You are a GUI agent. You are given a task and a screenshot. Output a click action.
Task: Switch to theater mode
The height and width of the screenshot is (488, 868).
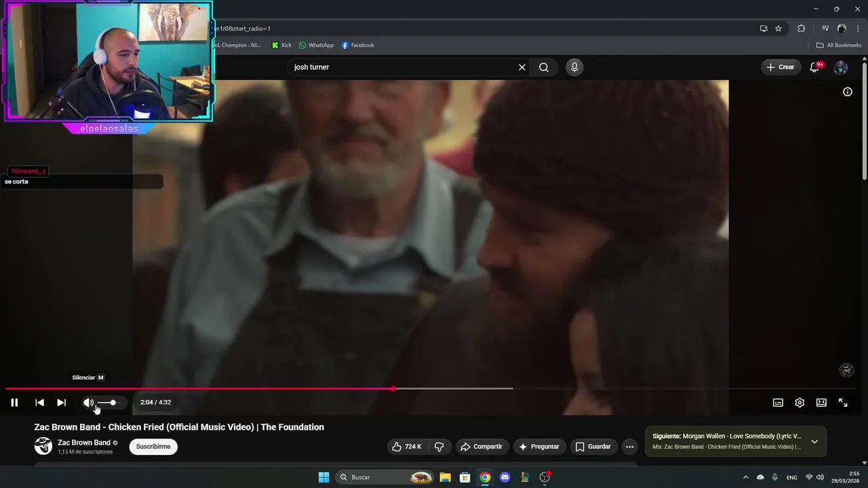[x=821, y=403]
